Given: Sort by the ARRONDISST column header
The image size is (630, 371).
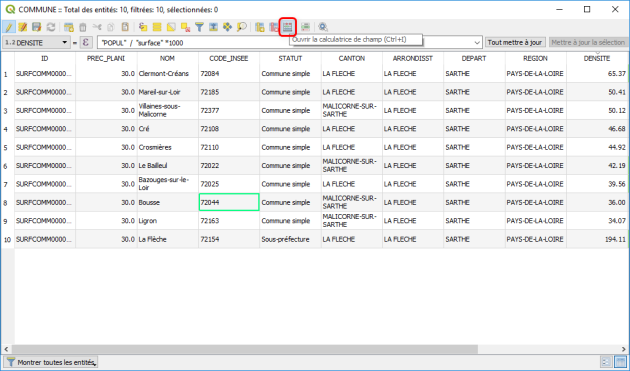Looking at the screenshot, I should pyautogui.click(x=413, y=58).
